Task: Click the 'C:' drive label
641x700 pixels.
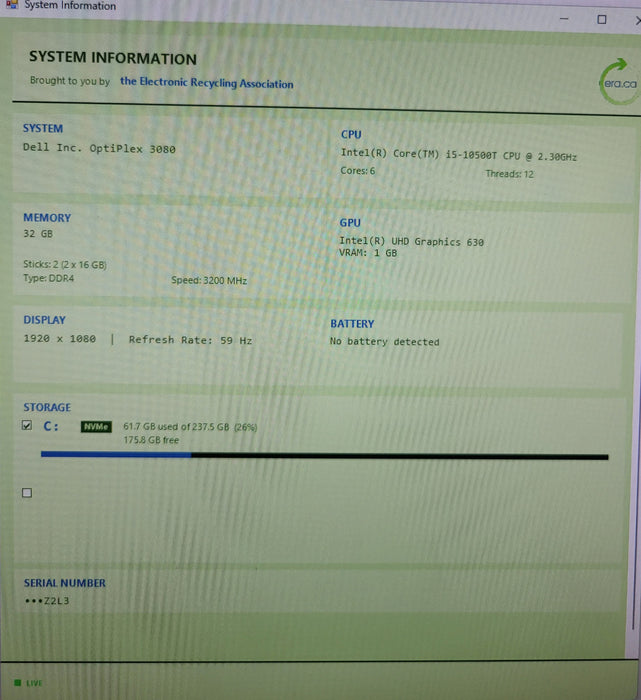Action: pyautogui.click(x=51, y=426)
